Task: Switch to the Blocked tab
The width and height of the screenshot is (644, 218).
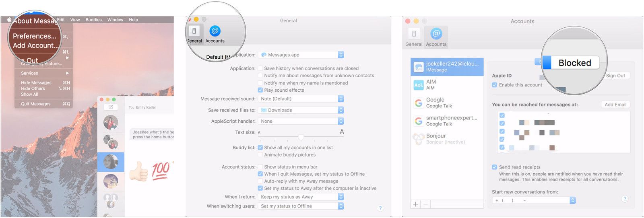Action: (x=574, y=63)
